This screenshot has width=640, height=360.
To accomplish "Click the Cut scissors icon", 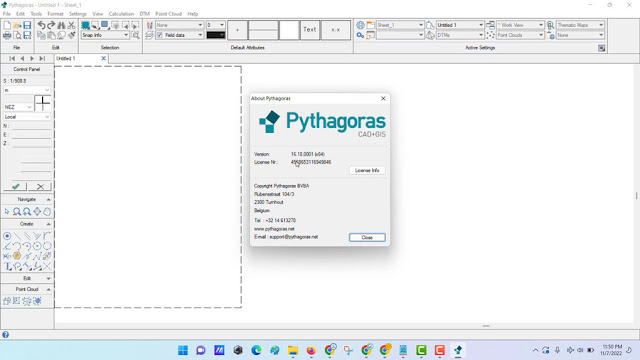I will pyautogui.click(x=71, y=25).
